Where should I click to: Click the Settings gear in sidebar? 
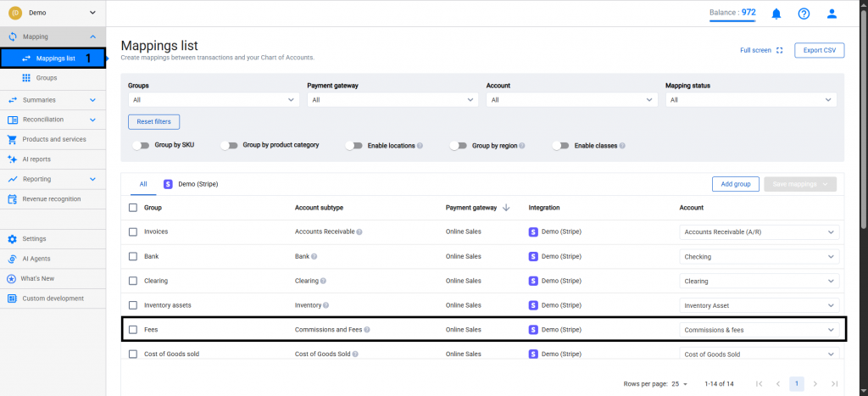tap(12, 239)
